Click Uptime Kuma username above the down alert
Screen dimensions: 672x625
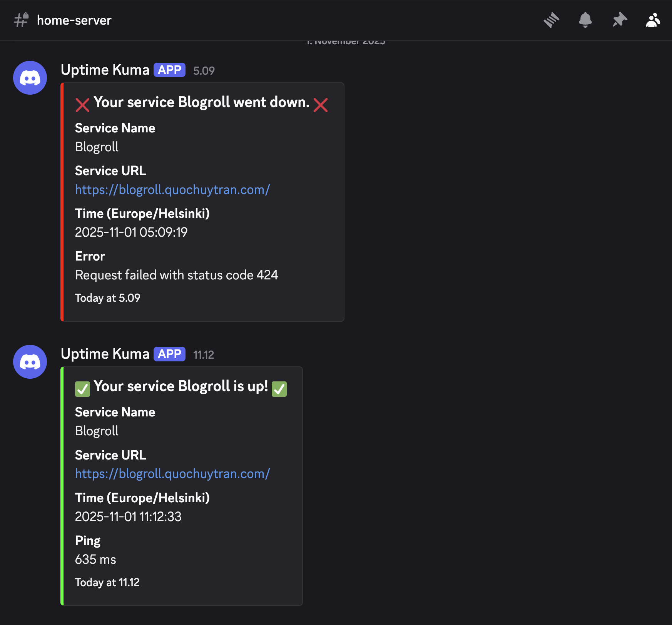tap(105, 70)
